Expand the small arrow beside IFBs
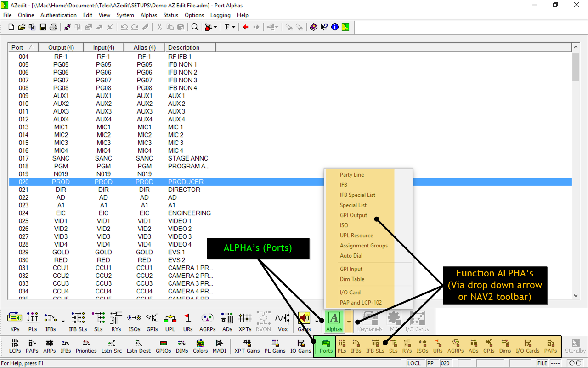Viewport: 588px width, 368px height. [62, 321]
